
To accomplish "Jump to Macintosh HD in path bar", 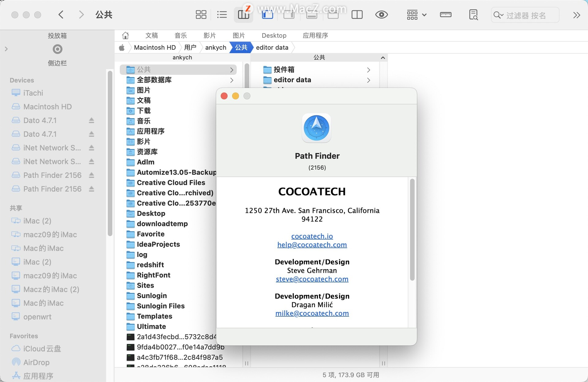I will tap(155, 48).
